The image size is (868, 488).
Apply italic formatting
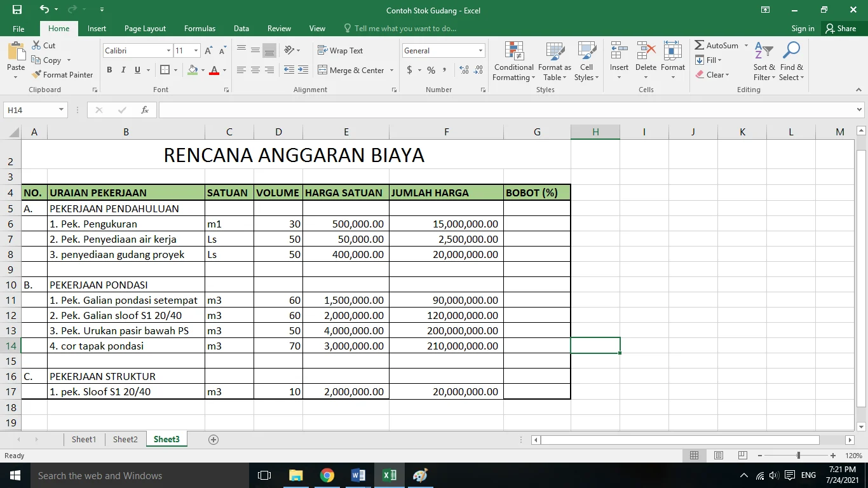pyautogui.click(x=123, y=70)
